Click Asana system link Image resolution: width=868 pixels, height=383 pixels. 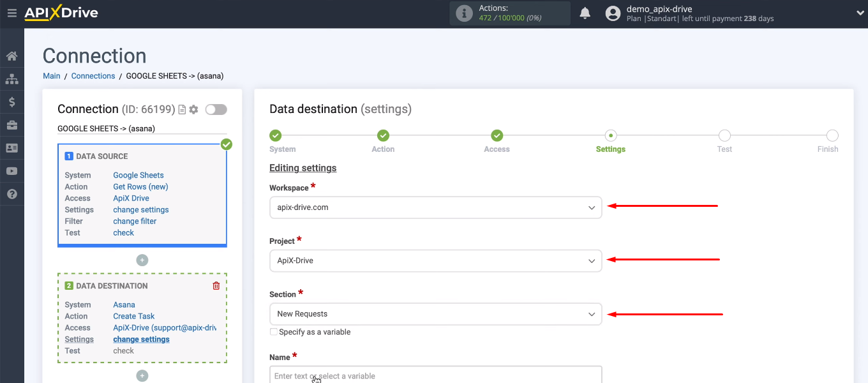coord(124,305)
